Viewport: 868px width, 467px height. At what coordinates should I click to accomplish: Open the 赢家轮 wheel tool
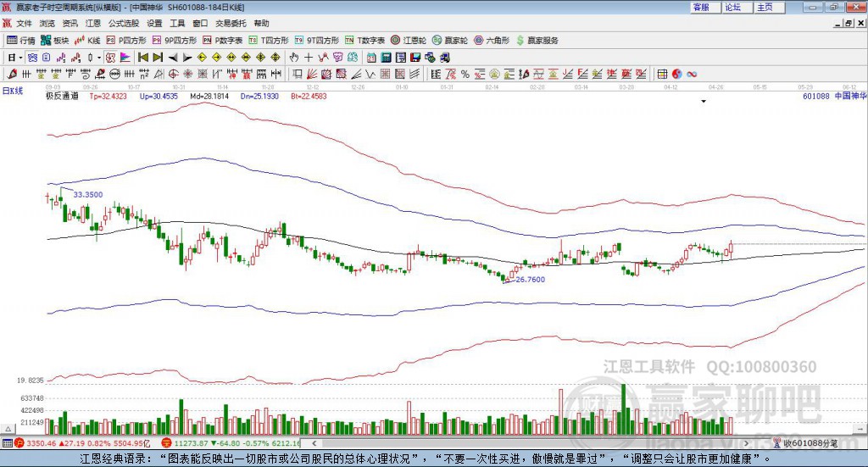[450, 41]
